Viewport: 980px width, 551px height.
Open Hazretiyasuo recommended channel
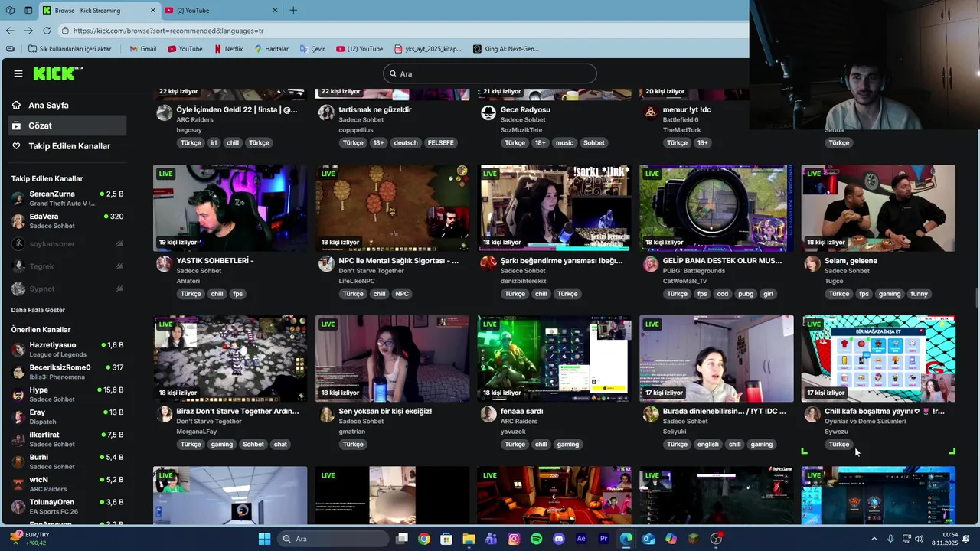tap(67, 350)
